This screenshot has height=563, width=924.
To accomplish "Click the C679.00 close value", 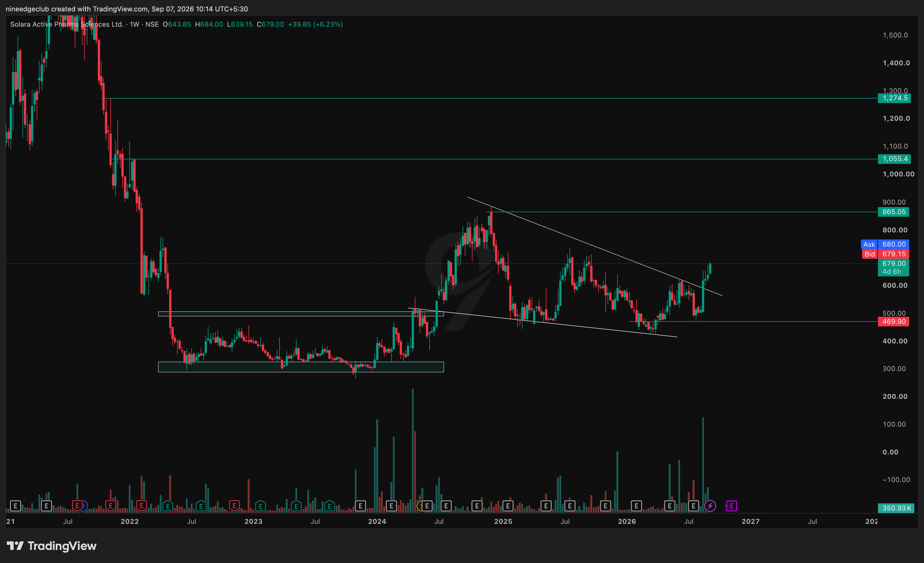I will pos(270,24).
